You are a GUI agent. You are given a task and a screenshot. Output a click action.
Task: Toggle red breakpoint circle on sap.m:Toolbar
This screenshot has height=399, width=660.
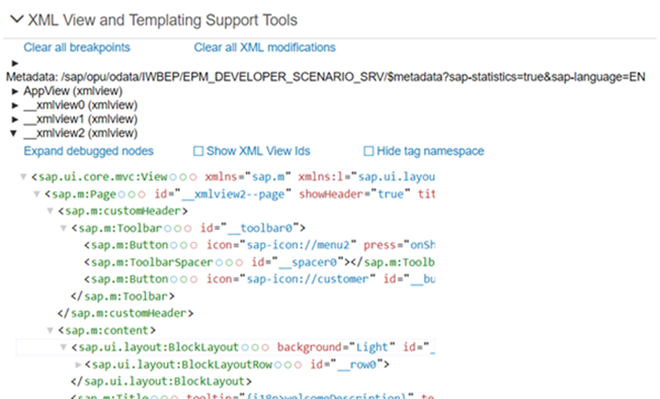pos(187,229)
